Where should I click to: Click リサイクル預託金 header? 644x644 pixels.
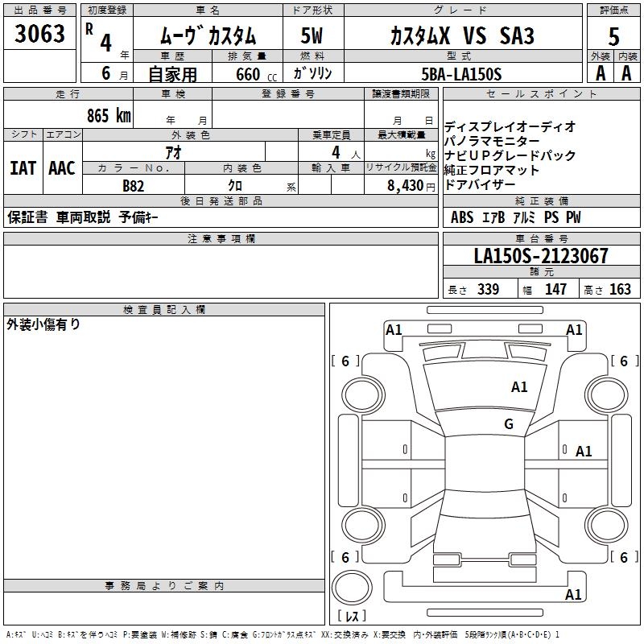[401, 167]
